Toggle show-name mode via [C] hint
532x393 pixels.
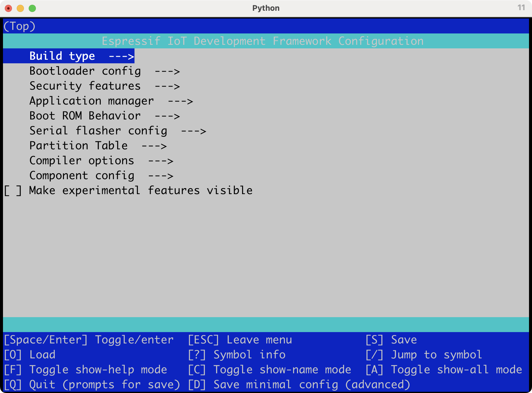coord(270,370)
